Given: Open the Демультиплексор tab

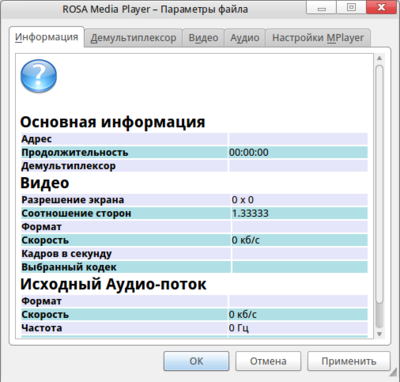Looking at the screenshot, I should click(133, 38).
